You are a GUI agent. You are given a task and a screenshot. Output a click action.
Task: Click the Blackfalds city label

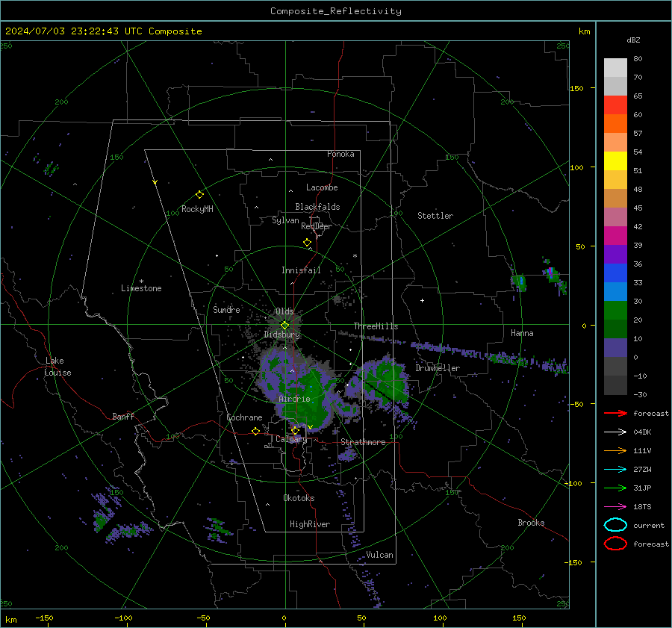pos(317,207)
